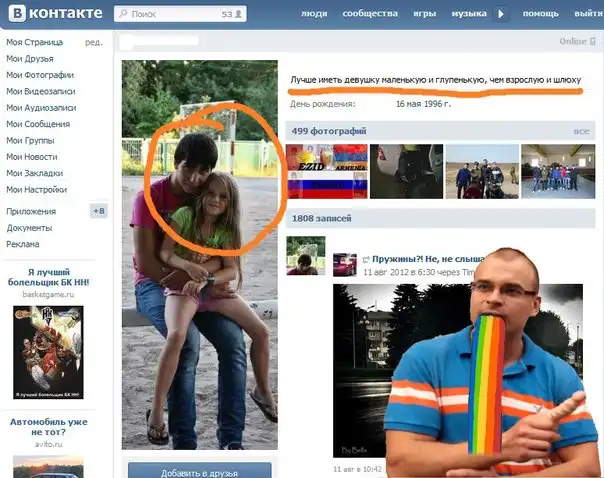Screen dimensions: 604x478
Task: Click the +8 counter beside Приложения
Action: point(98,211)
